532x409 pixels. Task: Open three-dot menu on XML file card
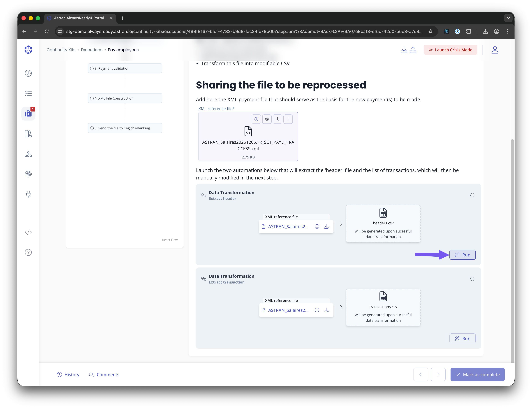coord(288,119)
